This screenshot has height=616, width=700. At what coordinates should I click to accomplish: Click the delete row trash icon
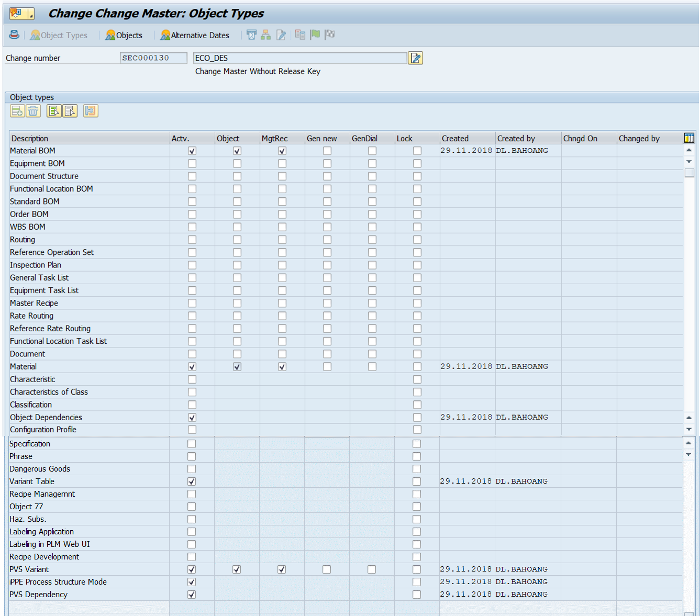pos(33,111)
